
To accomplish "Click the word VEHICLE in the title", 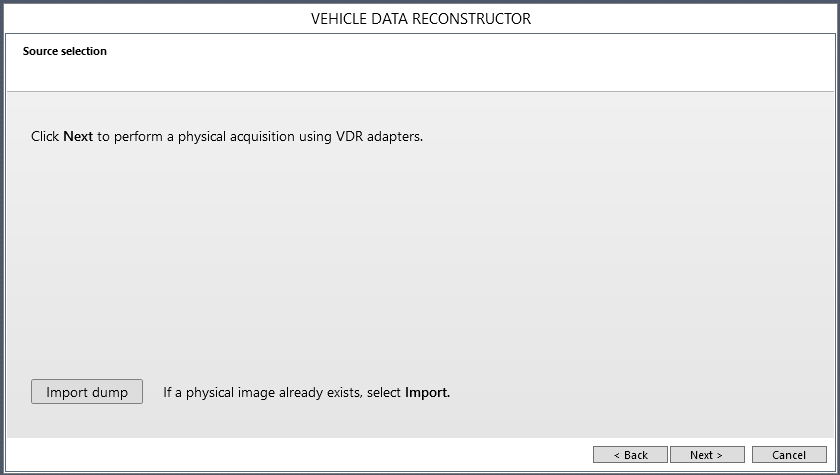I will [342, 19].
